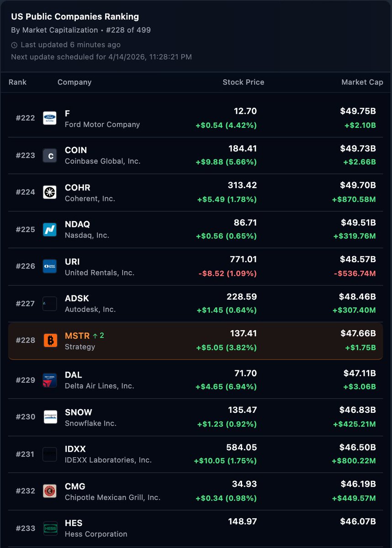Open the ADSK ticker link
392x548 pixels.
point(77,298)
